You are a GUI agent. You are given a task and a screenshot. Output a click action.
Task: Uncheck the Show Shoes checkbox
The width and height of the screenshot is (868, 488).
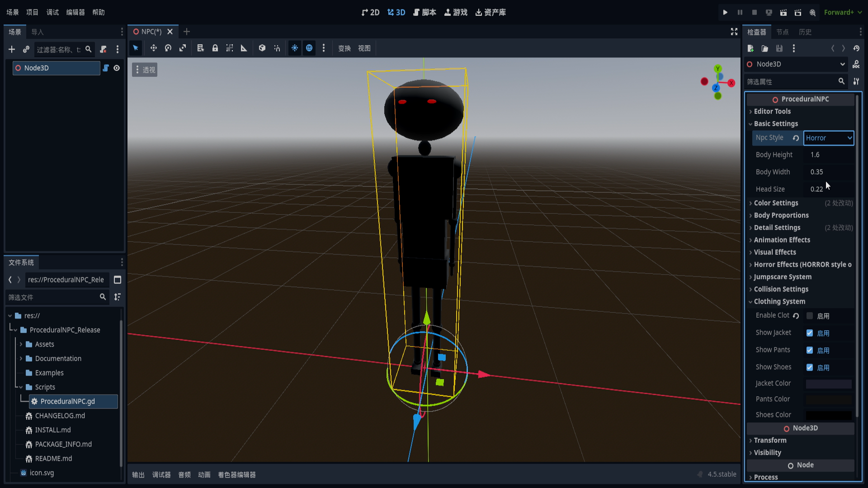[810, 367]
